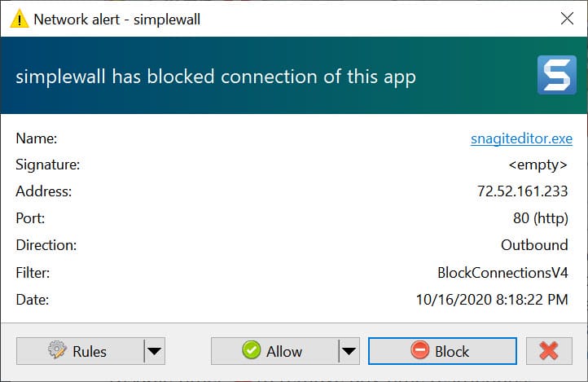Select the date 10/16/2020 8:18:22 PM
Viewport: 588px width, 382px height.
[492, 300]
